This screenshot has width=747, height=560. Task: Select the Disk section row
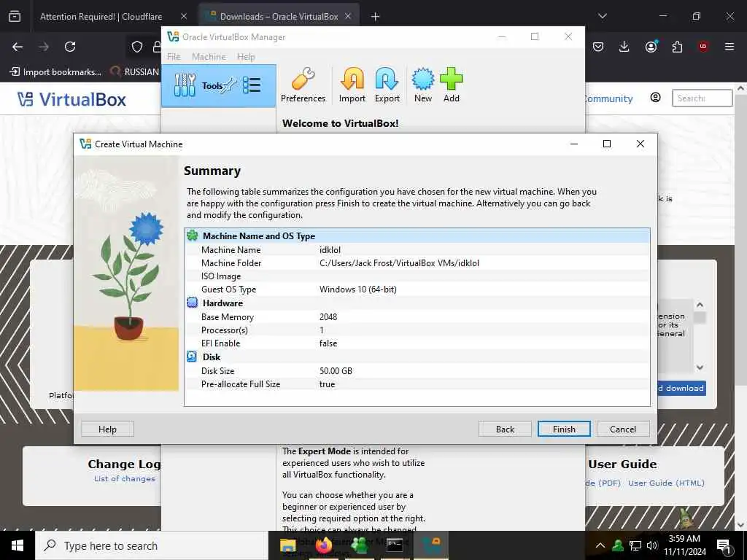(417, 357)
